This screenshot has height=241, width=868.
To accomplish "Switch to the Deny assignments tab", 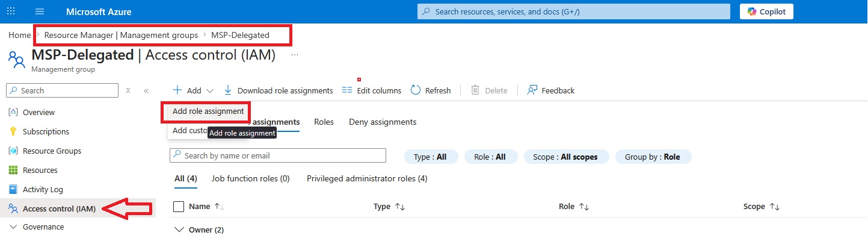I will (382, 122).
